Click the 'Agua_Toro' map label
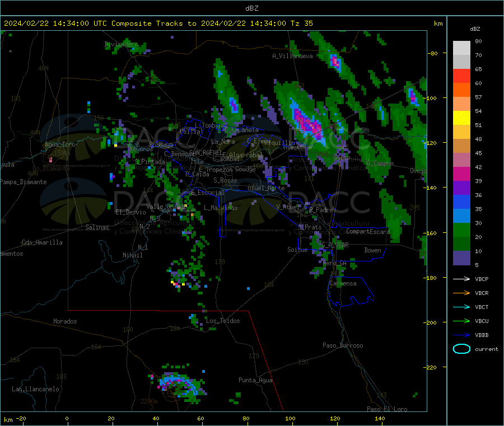 [60, 144]
